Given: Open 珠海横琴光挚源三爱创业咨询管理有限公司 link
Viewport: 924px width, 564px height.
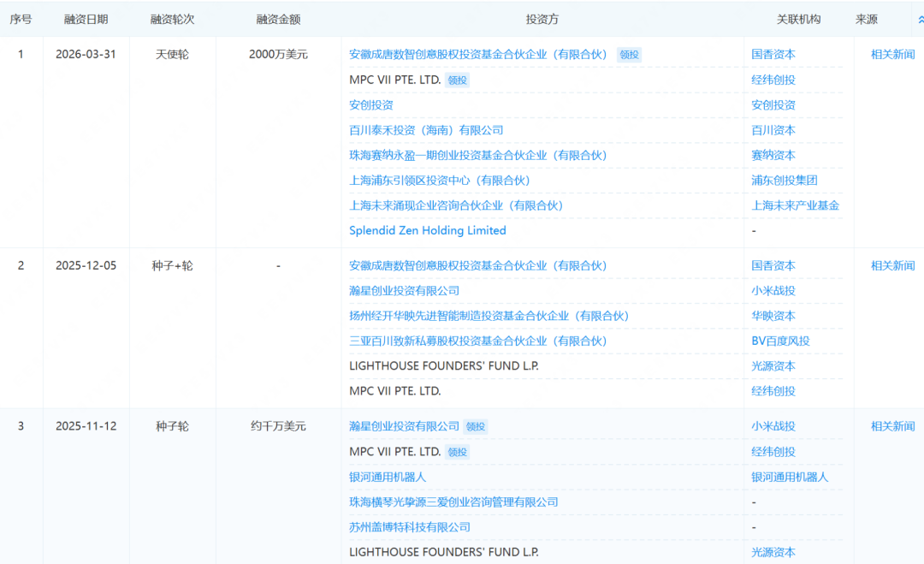Looking at the screenshot, I should [453, 502].
